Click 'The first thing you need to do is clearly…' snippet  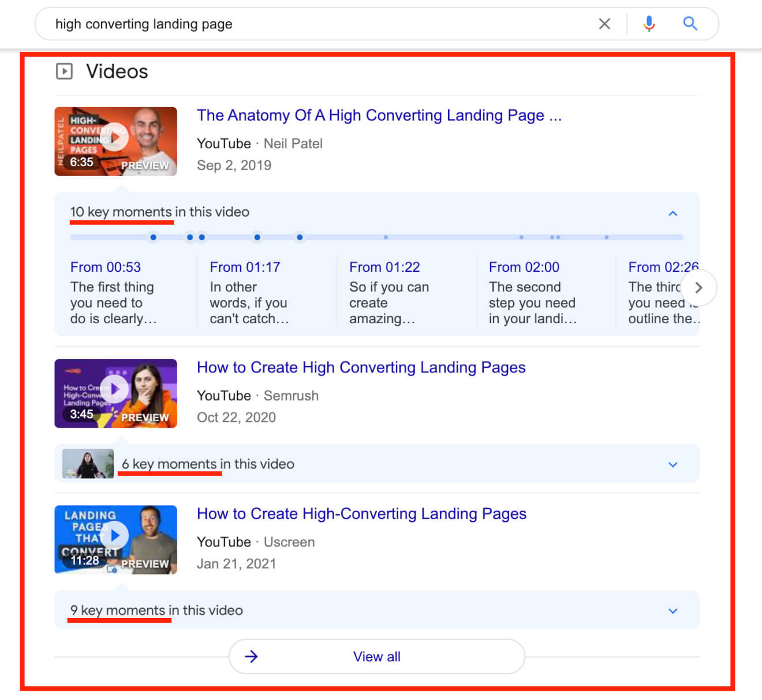pyautogui.click(x=113, y=303)
